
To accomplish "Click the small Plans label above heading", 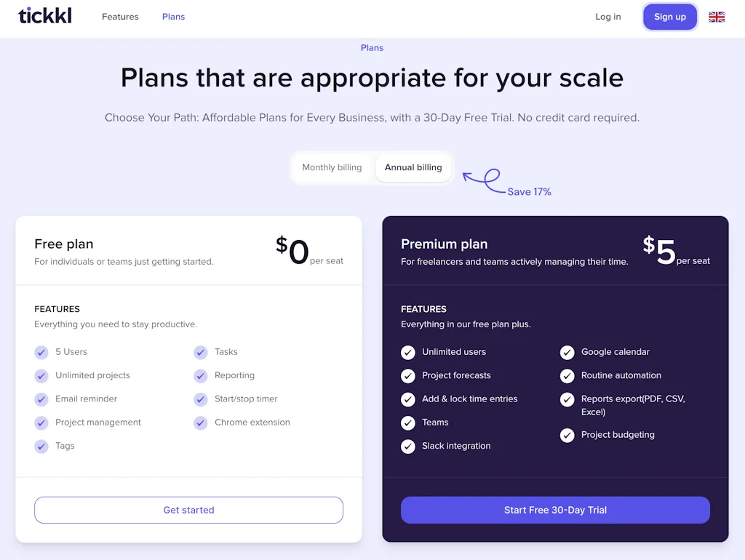I will click(372, 48).
